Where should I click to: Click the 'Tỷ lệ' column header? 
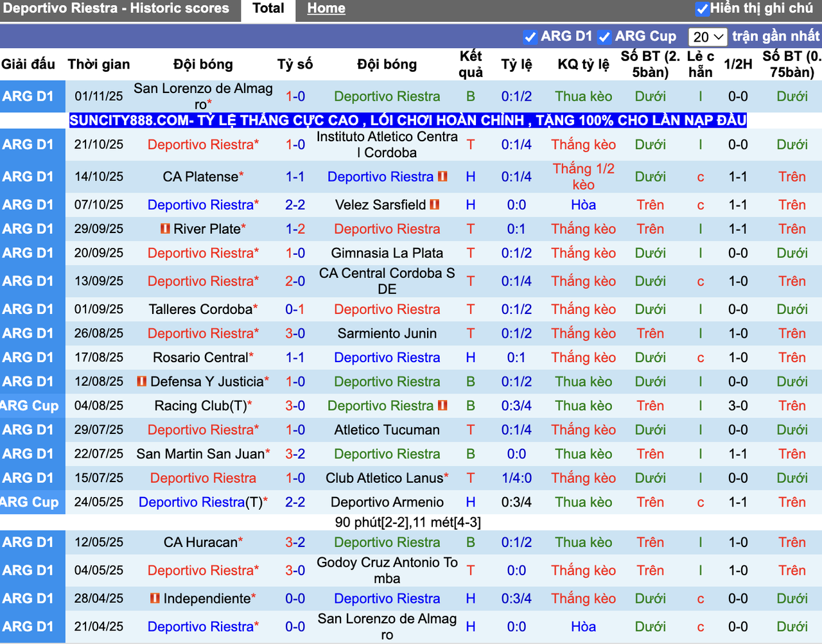click(x=517, y=64)
